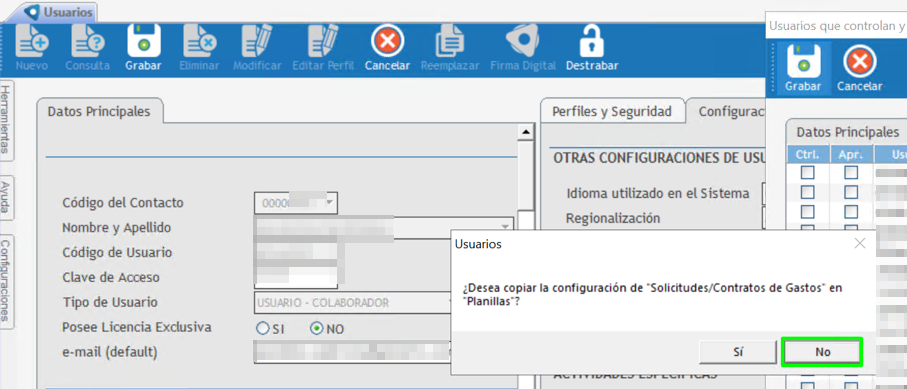Check the second row Ctrl. checkbox
The height and width of the screenshot is (389, 907).
pyautogui.click(x=807, y=192)
